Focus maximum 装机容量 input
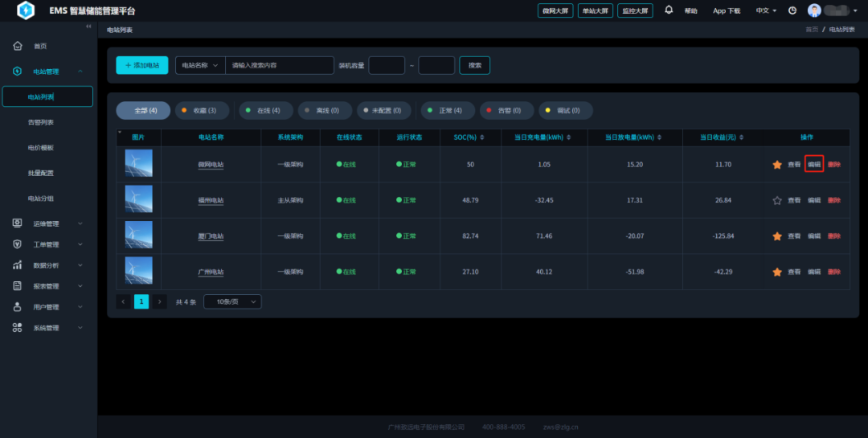This screenshot has width=868, height=438. click(x=436, y=65)
